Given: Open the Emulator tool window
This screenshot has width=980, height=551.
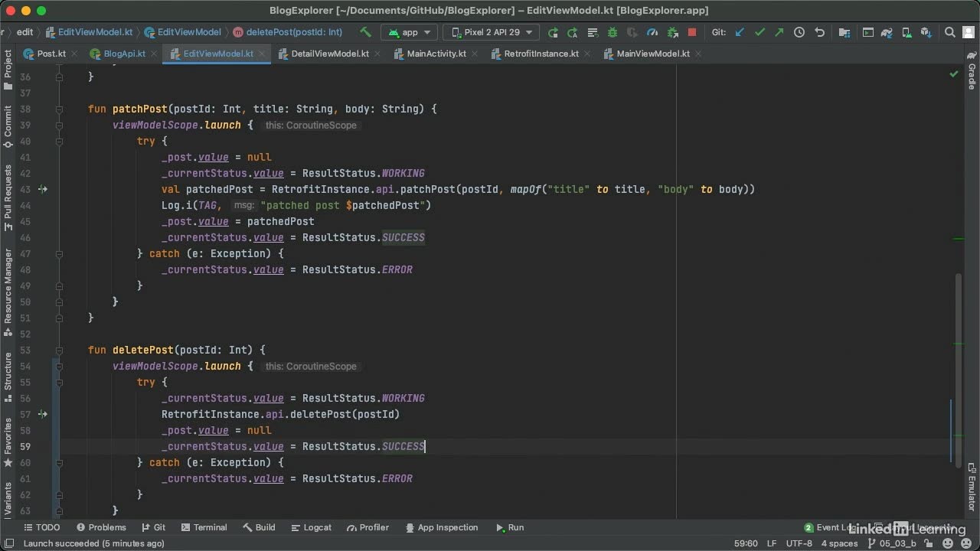Looking at the screenshot, I should click(972, 486).
